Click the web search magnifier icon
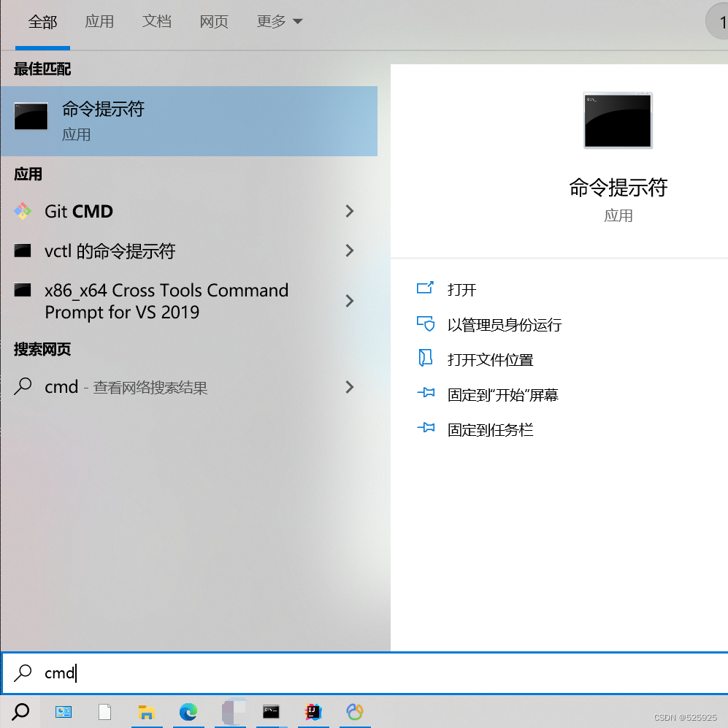Image resolution: width=728 pixels, height=728 pixels. coord(23,386)
